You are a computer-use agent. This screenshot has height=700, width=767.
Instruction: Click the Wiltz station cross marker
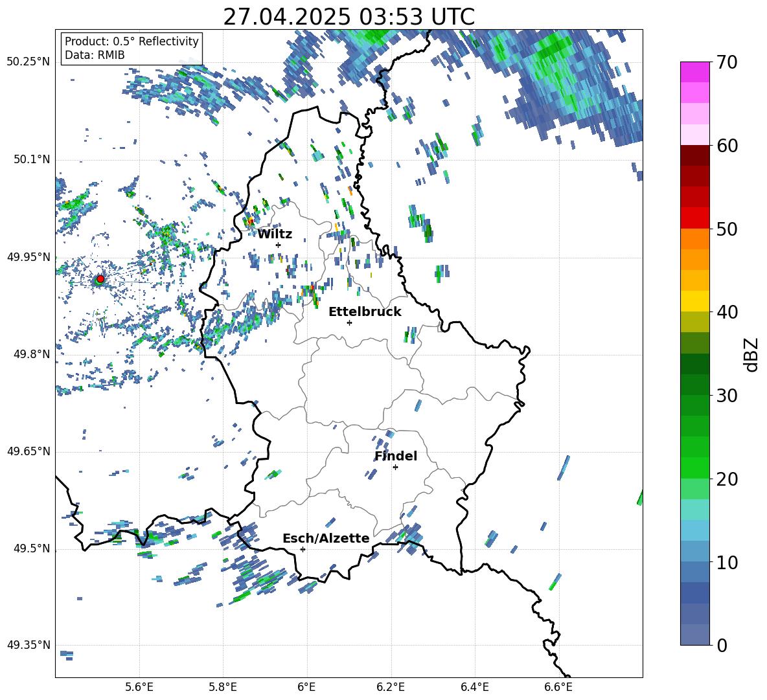[279, 245]
